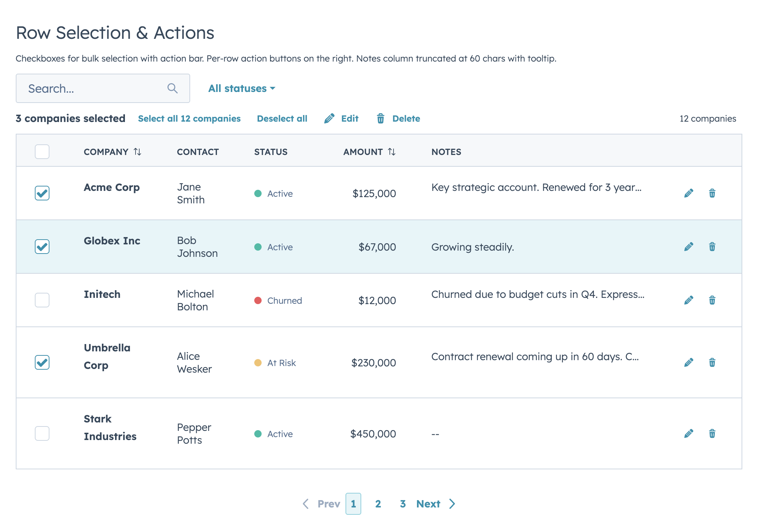Open the All statuses dropdown

pyautogui.click(x=241, y=88)
